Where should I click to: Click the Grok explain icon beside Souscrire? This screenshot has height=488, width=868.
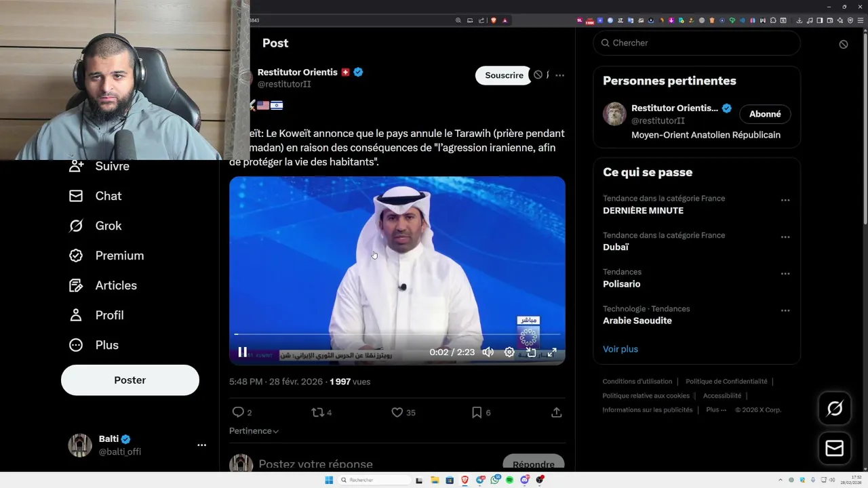tap(538, 75)
